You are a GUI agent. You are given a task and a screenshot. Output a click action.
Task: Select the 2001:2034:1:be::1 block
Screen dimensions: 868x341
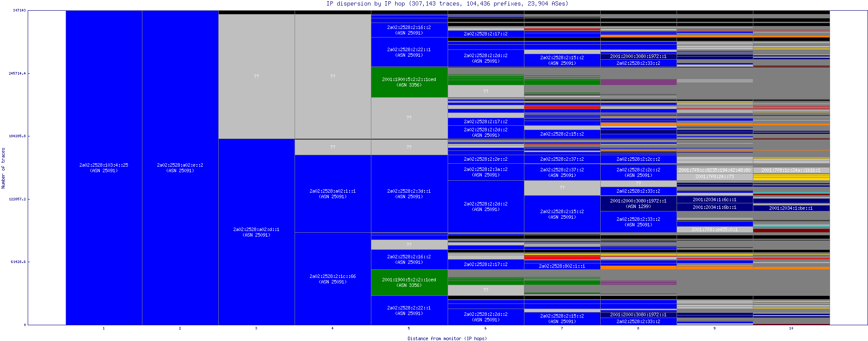point(791,208)
